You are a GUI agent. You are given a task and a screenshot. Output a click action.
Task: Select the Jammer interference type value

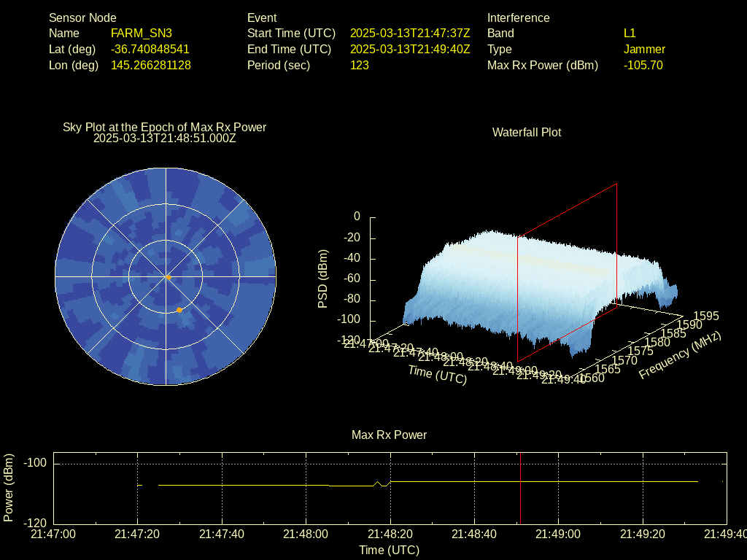pos(644,49)
